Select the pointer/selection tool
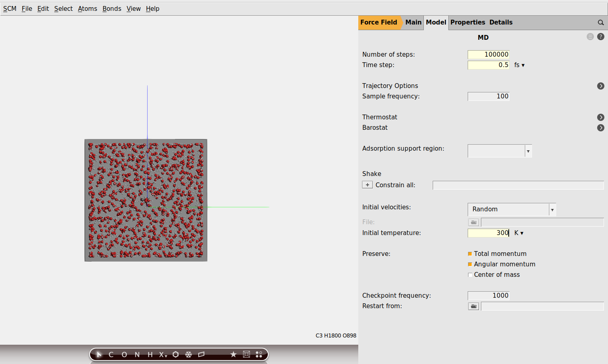Screen dimensions: 608x364 coord(99,354)
